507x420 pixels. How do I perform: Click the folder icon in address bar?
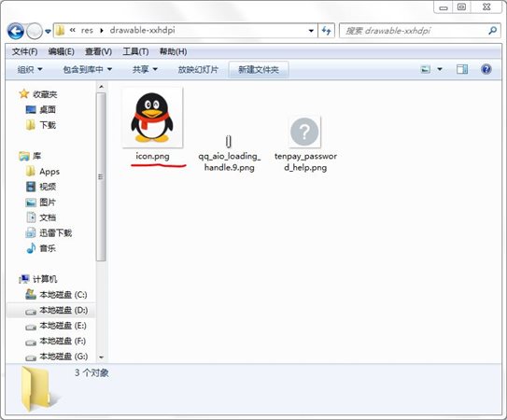tap(60, 31)
